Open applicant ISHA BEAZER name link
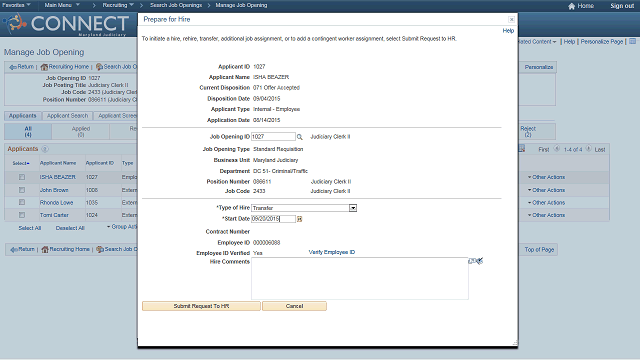The image size is (640, 360). (58, 177)
